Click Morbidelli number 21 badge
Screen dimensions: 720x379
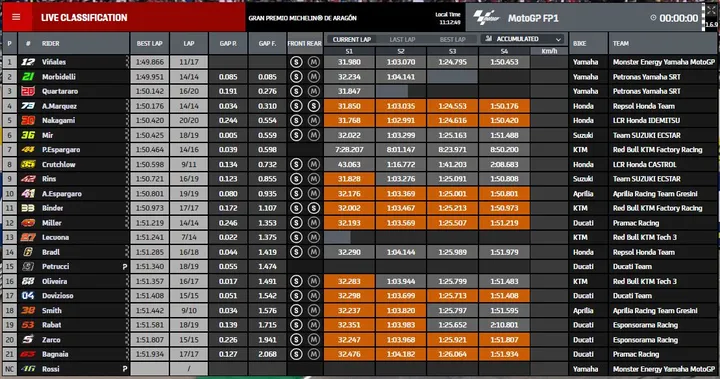pyautogui.click(x=28, y=77)
